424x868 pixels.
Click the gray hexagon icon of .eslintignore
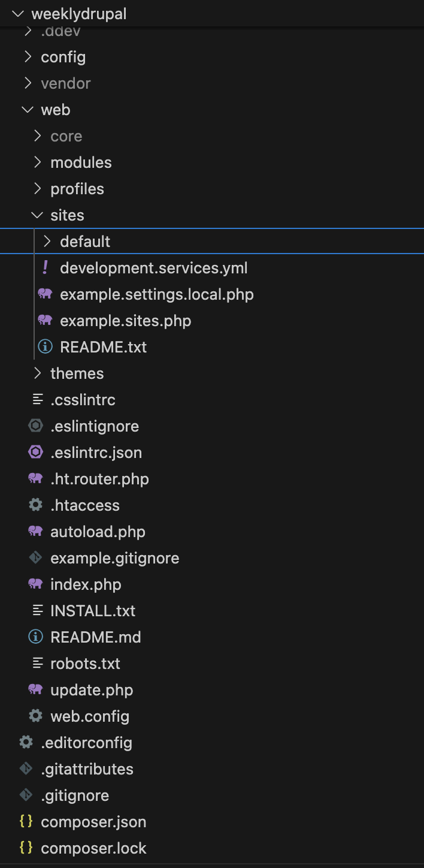35,426
